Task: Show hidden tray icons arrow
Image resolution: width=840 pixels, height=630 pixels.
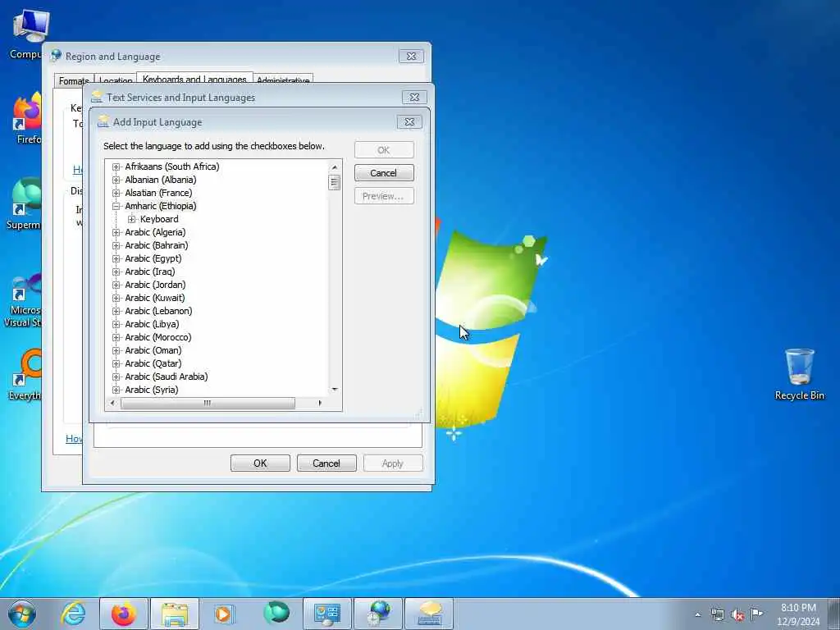Action: 697,614
